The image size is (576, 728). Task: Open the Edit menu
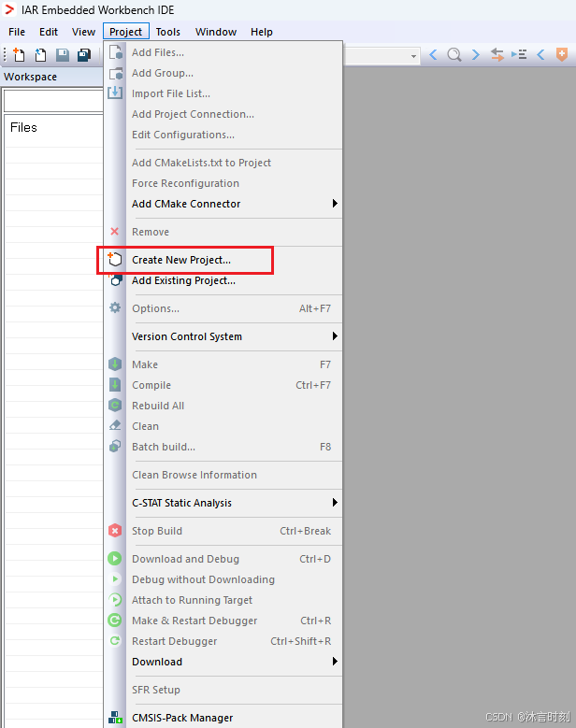pyautogui.click(x=49, y=32)
